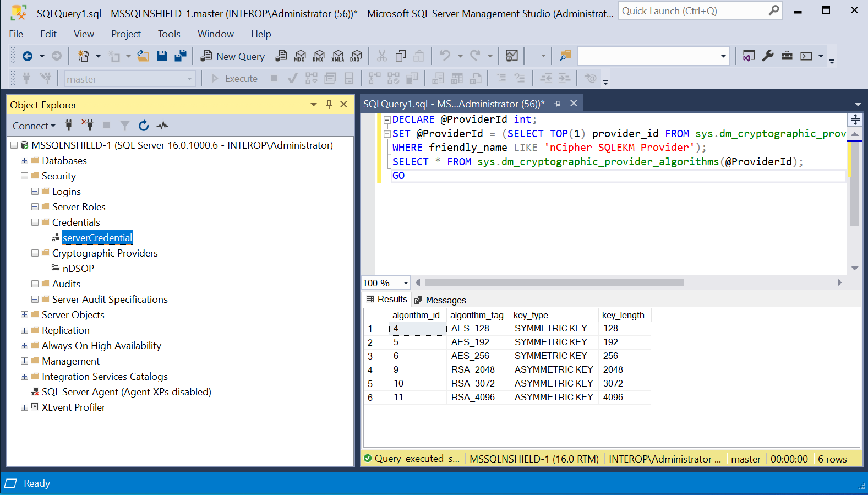The width and height of the screenshot is (868, 495).
Task: Click the Disconnect icon in Object Explorer
Action: pyautogui.click(x=88, y=125)
